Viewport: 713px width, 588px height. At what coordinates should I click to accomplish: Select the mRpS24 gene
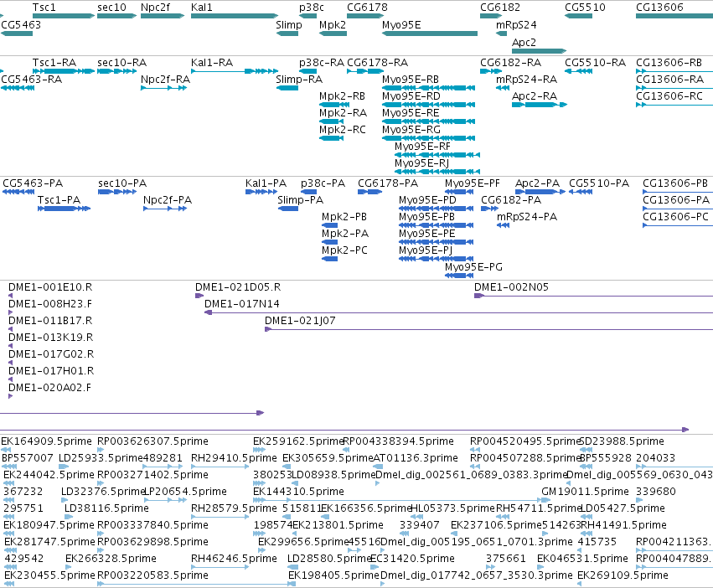pos(501,34)
